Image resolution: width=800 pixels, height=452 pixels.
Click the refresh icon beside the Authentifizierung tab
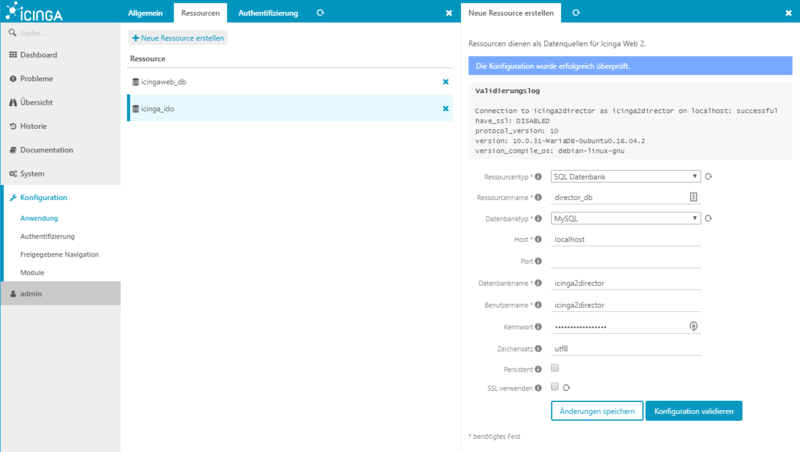[320, 12]
